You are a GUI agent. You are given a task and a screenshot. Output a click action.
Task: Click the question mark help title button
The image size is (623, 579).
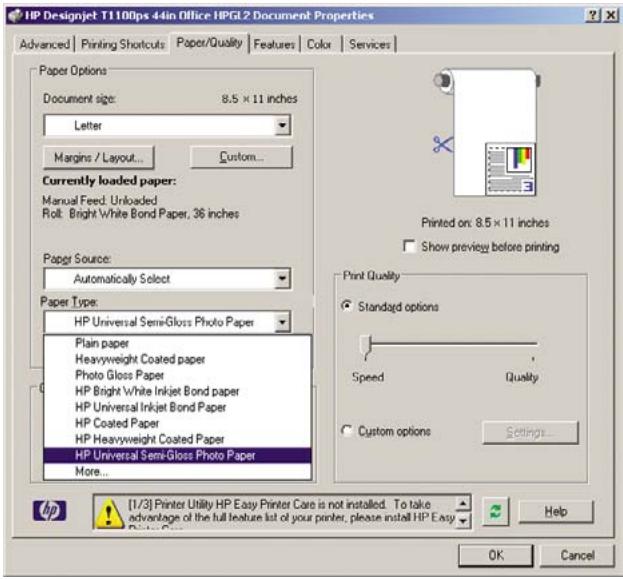(x=593, y=15)
